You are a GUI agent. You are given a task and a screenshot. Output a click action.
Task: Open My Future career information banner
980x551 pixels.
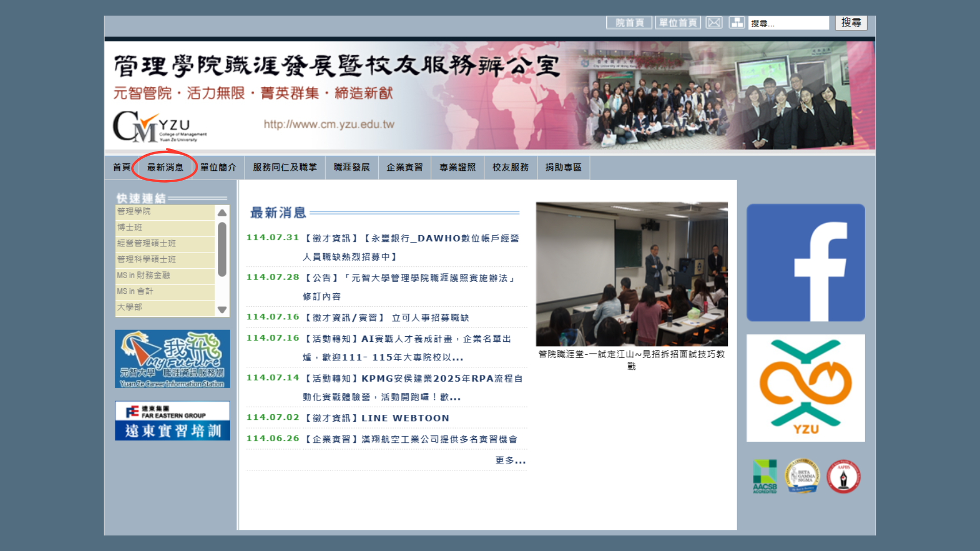(173, 359)
